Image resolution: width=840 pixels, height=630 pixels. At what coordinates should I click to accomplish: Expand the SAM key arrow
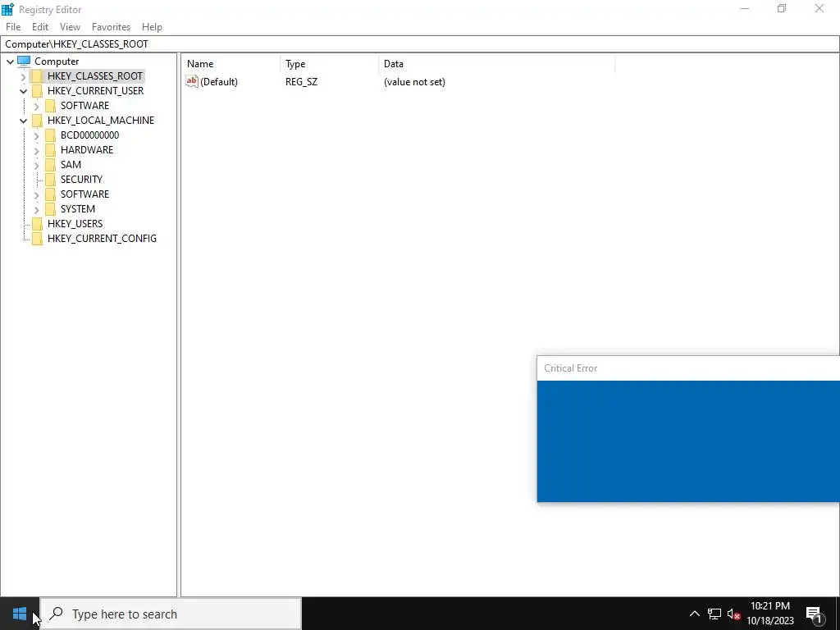pyautogui.click(x=36, y=165)
